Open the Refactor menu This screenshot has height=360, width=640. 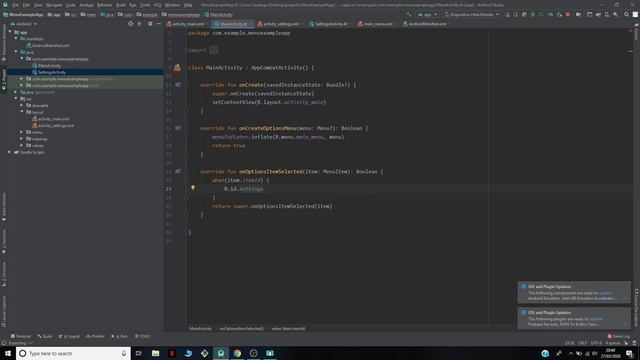[104, 5]
